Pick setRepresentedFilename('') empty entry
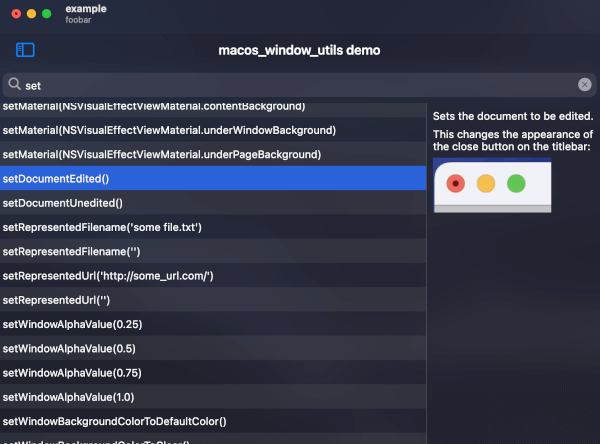Image resolution: width=600 pixels, height=444 pixels. click(x=213, y=251)
